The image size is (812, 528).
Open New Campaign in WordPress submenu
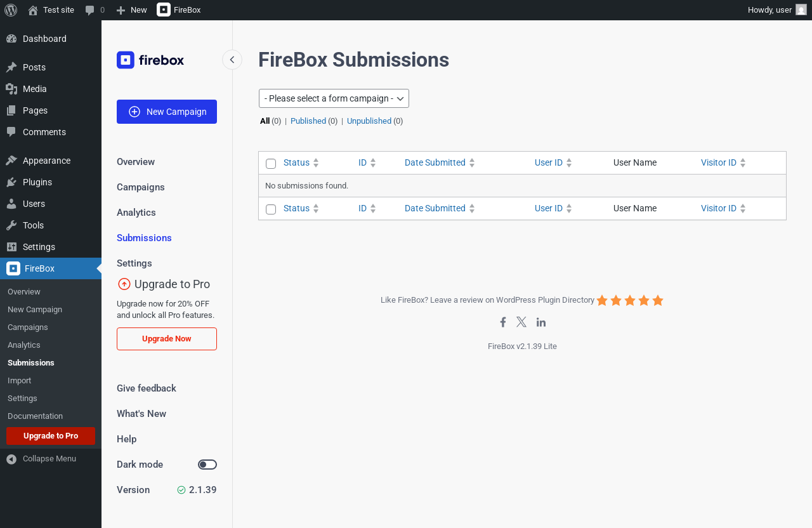(51, 310)
